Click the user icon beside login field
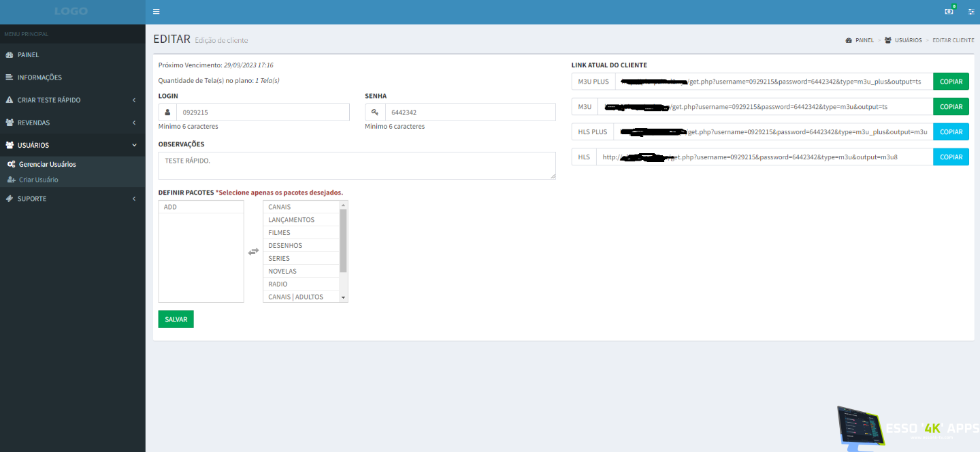This screenshot has width=980, height=452. pos(167,112)
